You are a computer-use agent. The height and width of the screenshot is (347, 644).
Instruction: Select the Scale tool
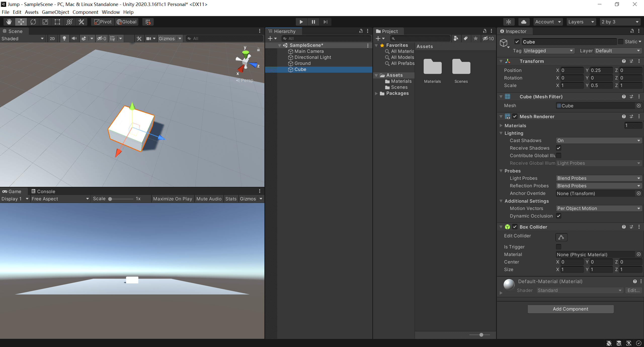[x=45, y=22]
